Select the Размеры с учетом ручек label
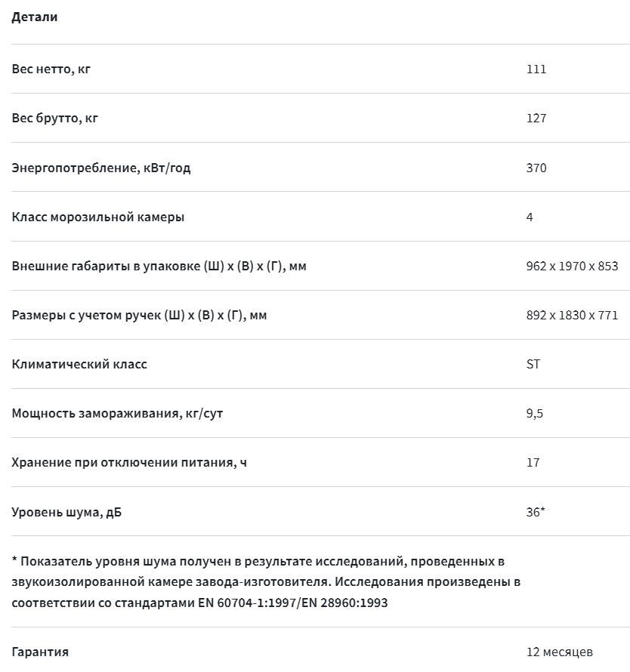 140,316
